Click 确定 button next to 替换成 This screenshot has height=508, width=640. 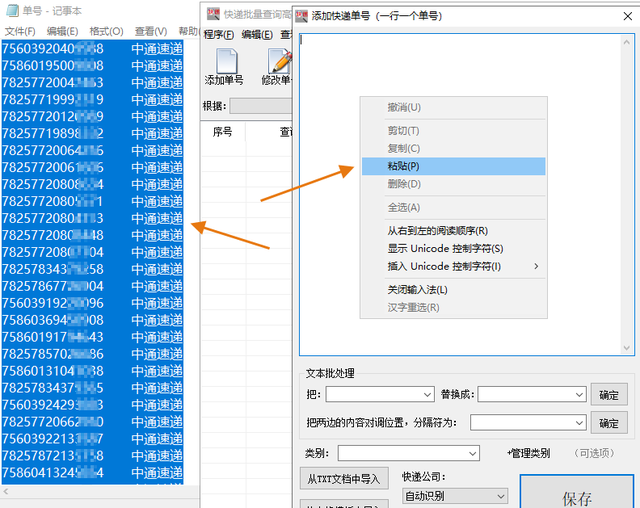coord(609,395)
